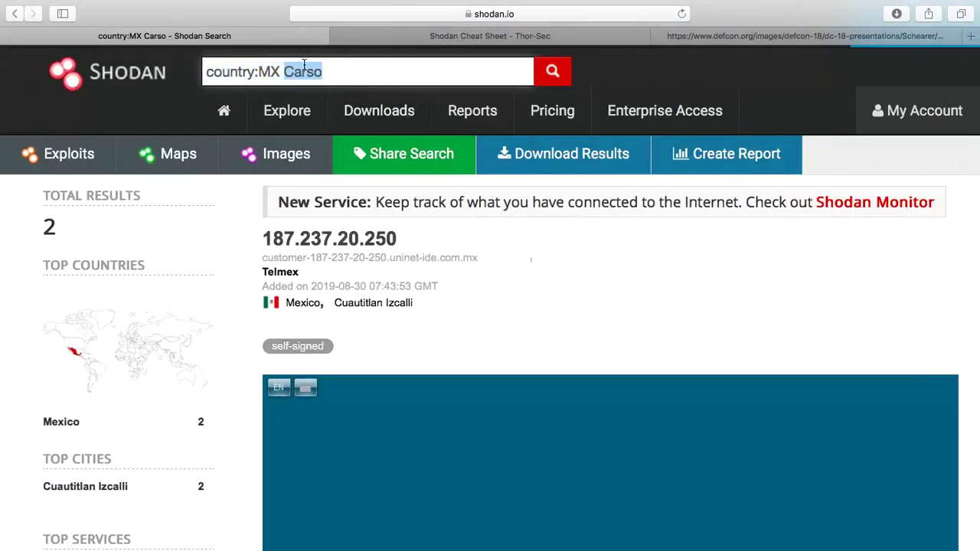980x551 pixels.
Task: Click Share Search button
Action: point(404,154)
